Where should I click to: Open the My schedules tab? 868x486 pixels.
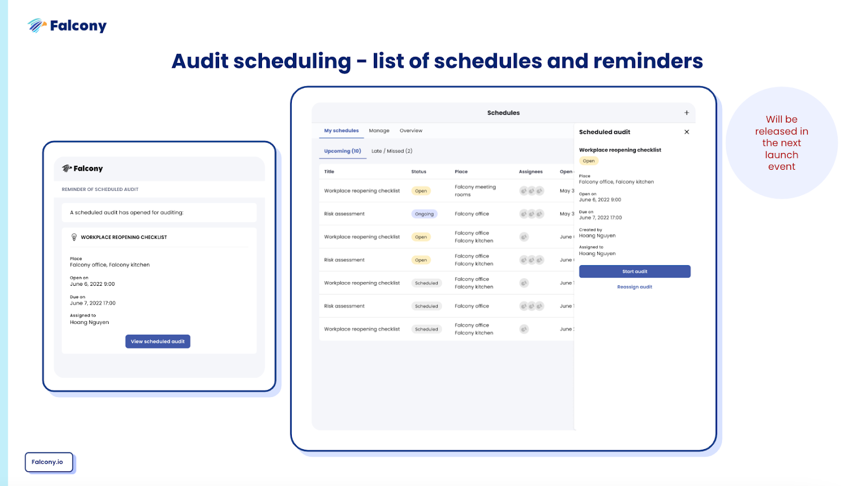click(x=341, y=131)
